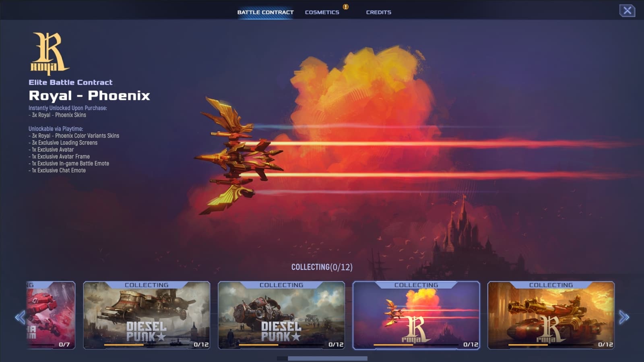Click the '3x Royal - Phoenix Skins' line
The height and width of the screenshot is (362, 644).
pyautogui.click(x=58, y=115)
